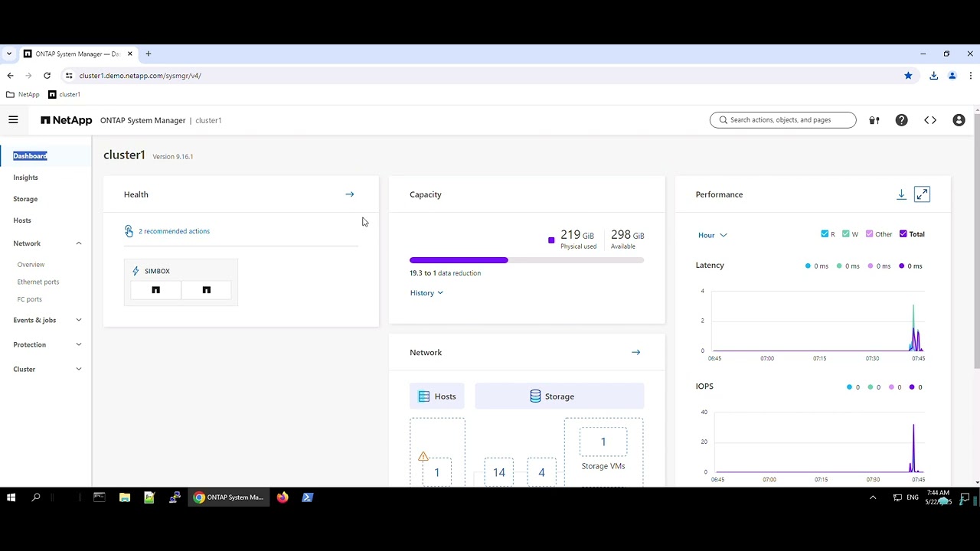Toggle the Total series checkbox
Image resolution: width=980 pixels, height=551 pixels.
[903, 234]
